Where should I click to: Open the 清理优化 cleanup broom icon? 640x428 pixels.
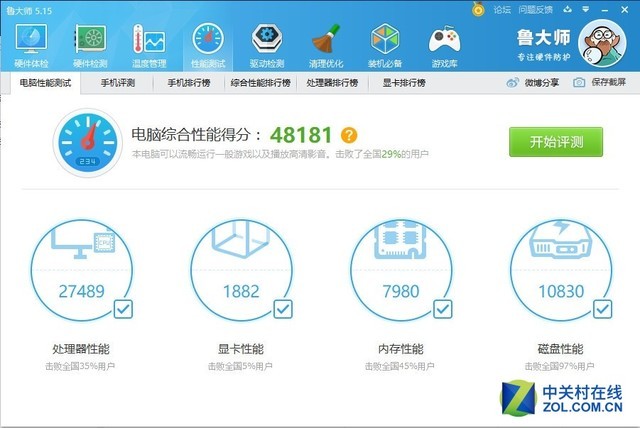click(326, 45)
